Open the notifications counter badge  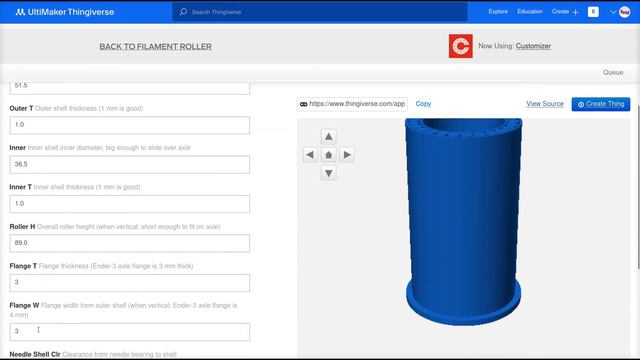pyautogui.click(x=593, y=12)
